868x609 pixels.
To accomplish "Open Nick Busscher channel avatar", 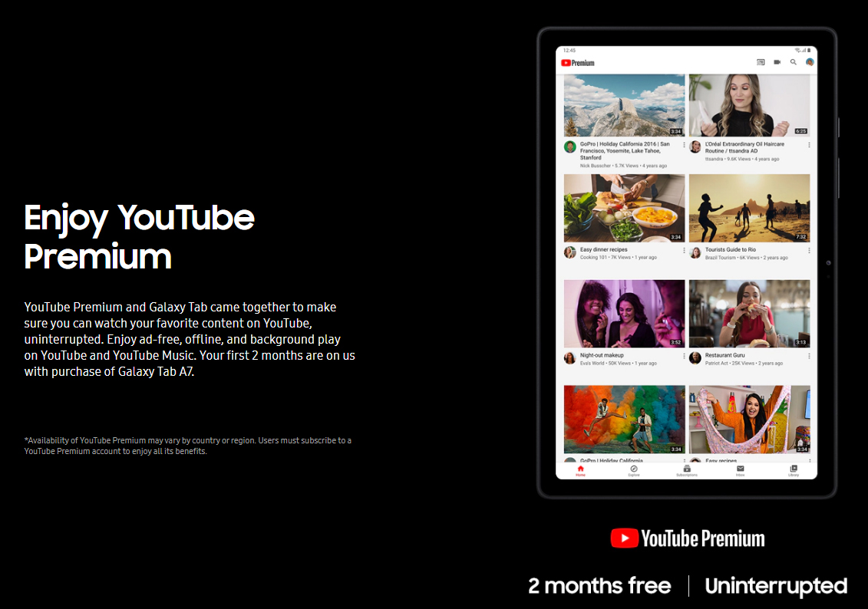I will (x=569, y=146).
